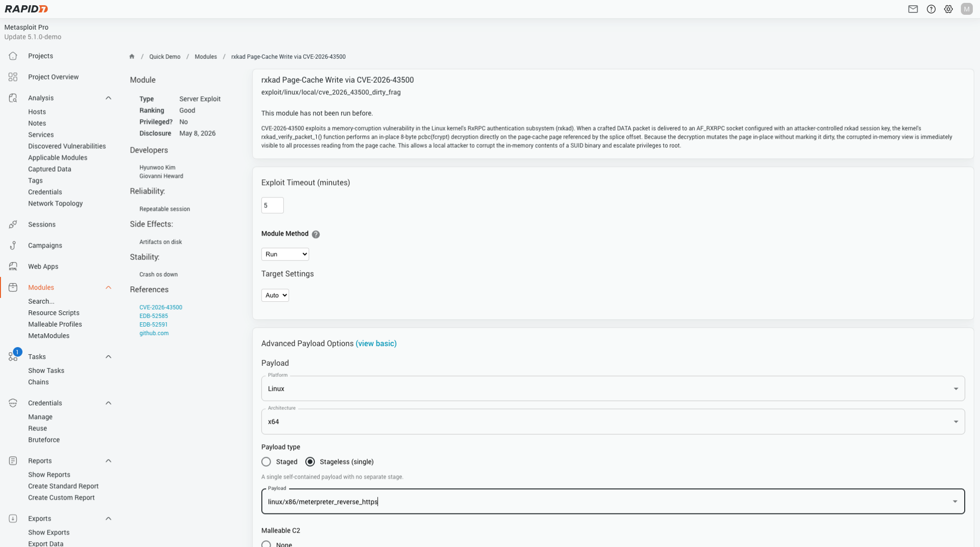Image resolution: width=980 pixels, height=547 pixels.
Task: Open Tags under Analysis
Action: coord(35,181)
